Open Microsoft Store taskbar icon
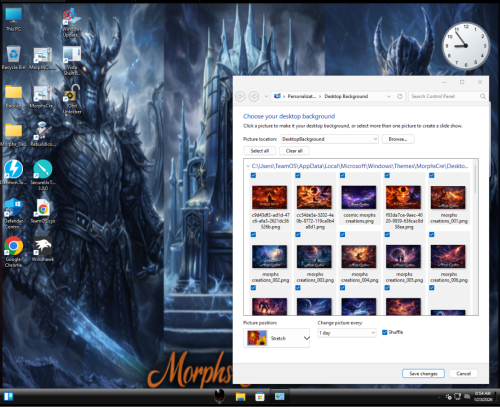Viewport: 500px width, 407px height. pos(260,396)
